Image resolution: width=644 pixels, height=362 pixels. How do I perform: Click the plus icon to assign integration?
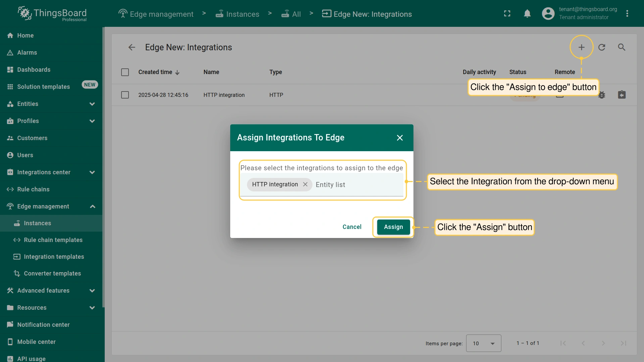(x=581, y=47)
